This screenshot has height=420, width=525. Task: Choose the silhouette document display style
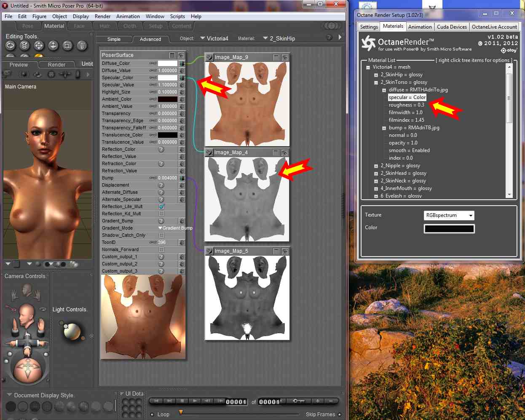[11, 407]
